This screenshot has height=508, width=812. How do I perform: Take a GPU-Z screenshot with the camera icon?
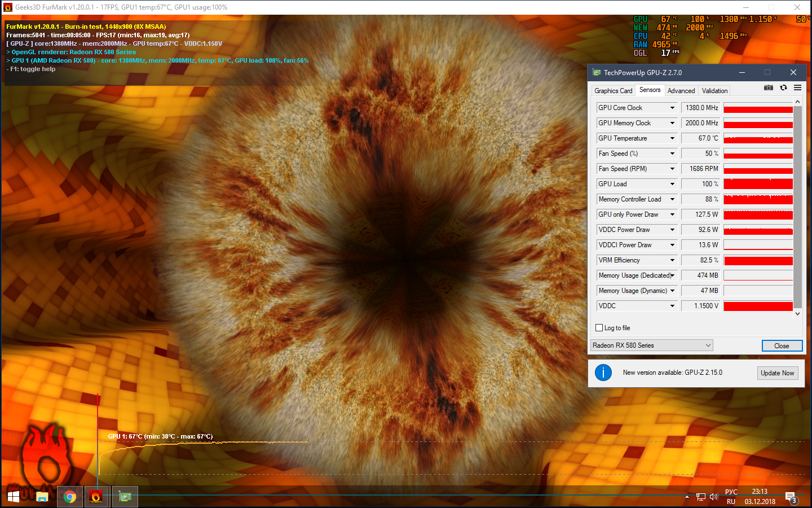768,88
